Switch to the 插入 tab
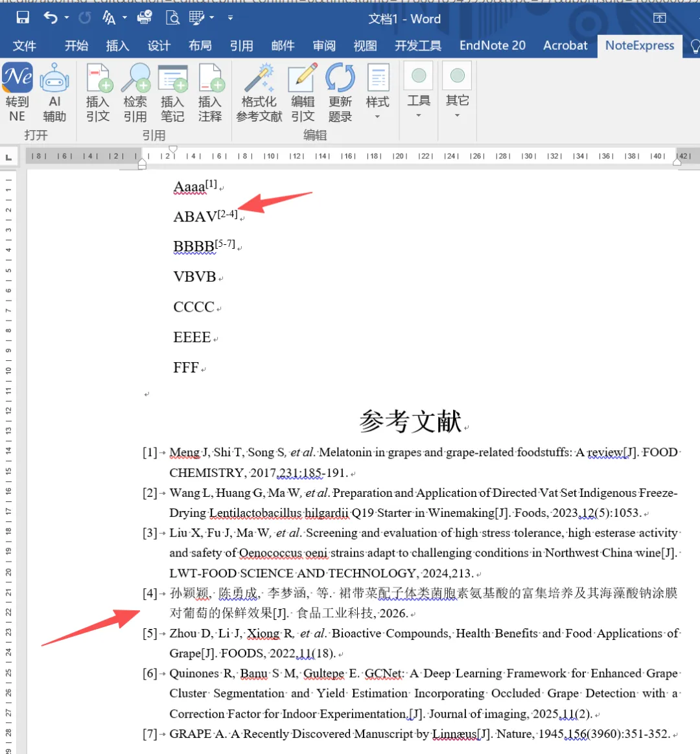Viewport: 700px width, 754px height. [117, 46]
